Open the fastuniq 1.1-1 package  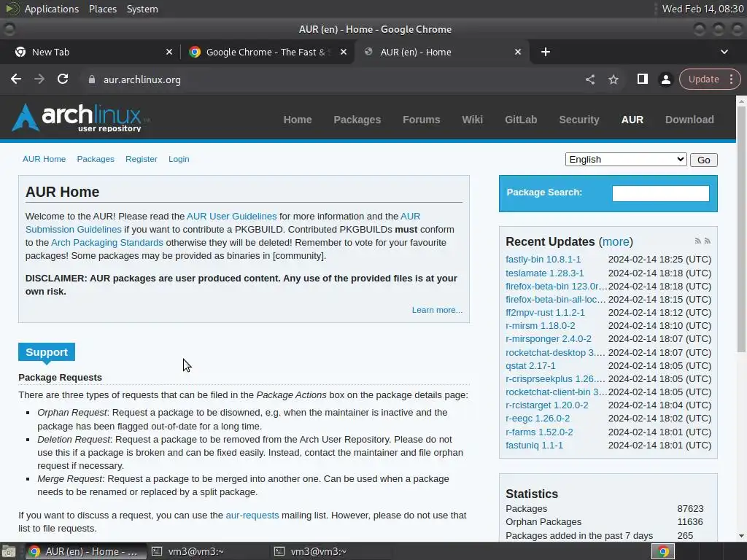[534, 446]
